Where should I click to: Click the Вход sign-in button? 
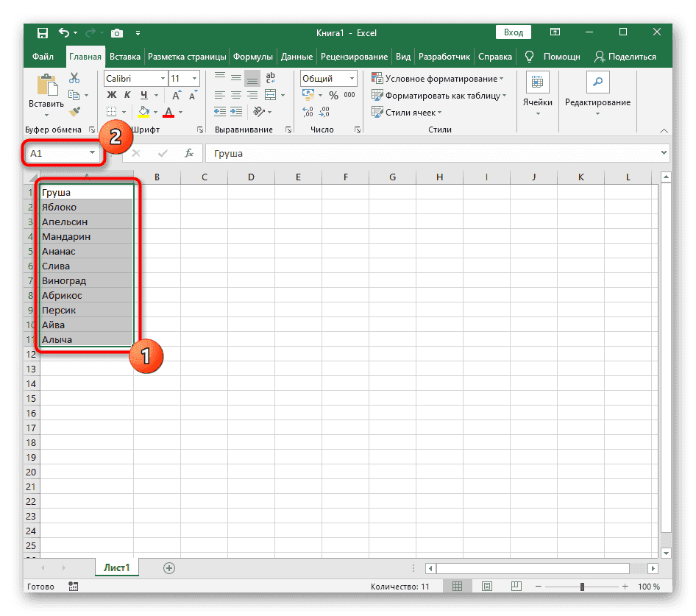514,32
